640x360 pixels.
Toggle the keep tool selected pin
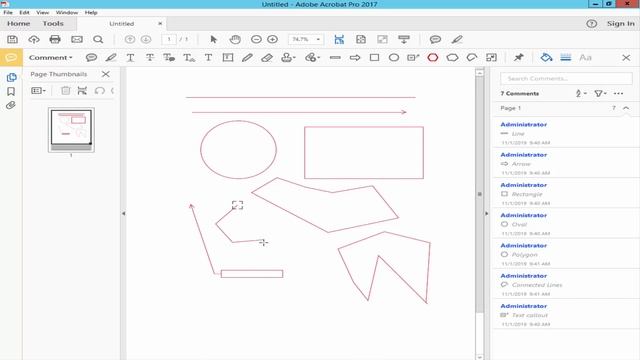click(x=518, y=58)
